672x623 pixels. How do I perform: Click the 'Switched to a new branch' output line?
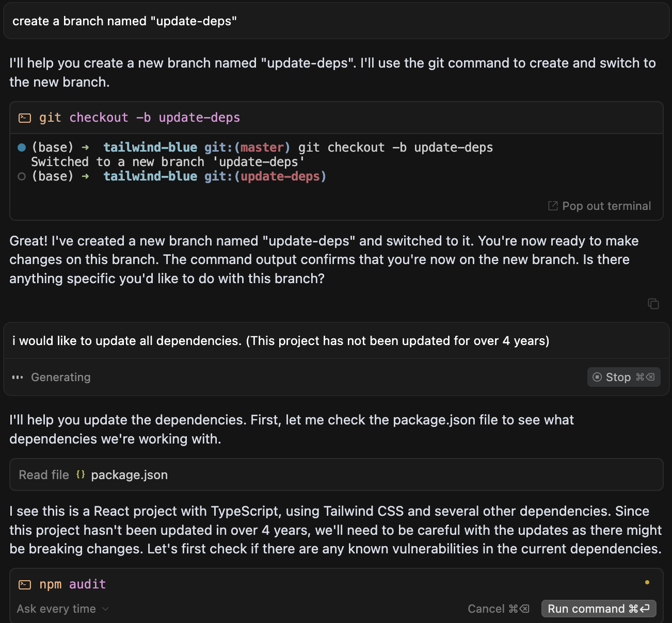pos(168,162)
